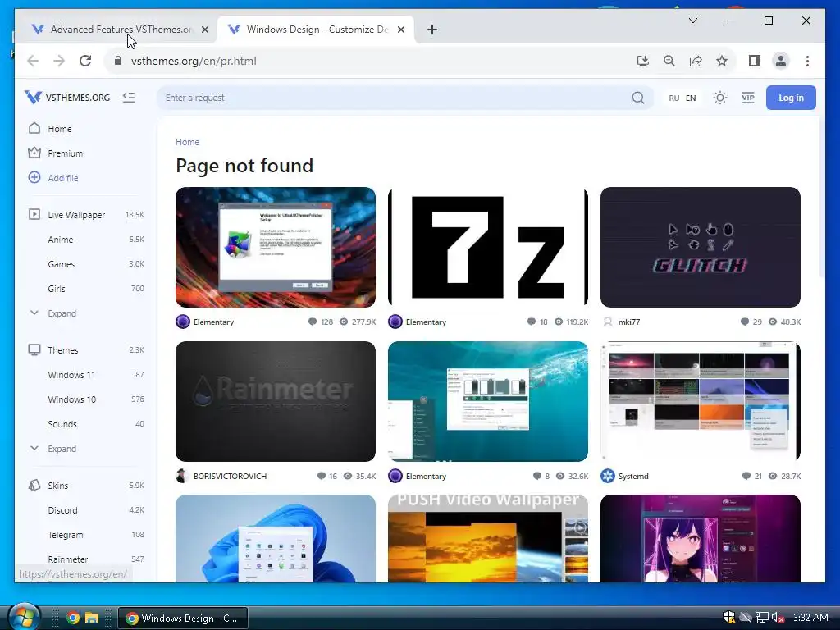
Task: Open a new browser tab
Action: [x=432, y=30]
